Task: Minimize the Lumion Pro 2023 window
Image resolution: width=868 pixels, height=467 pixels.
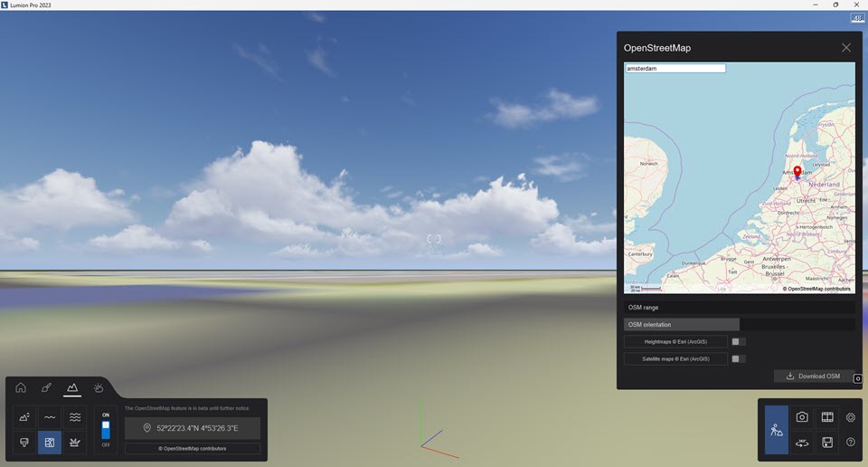Action: click(x=815, y=5)
